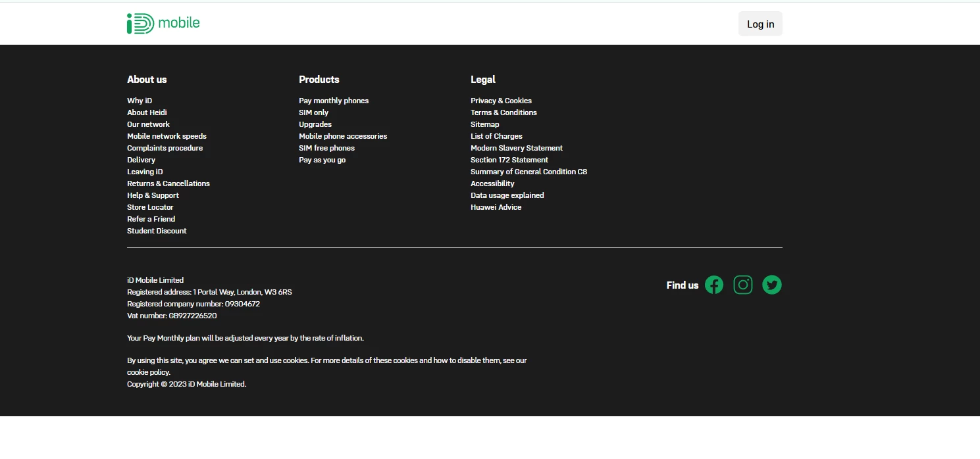Read the Terms & Conditions link
Viewport: 980px width, 459px height.
click(503, 112)
